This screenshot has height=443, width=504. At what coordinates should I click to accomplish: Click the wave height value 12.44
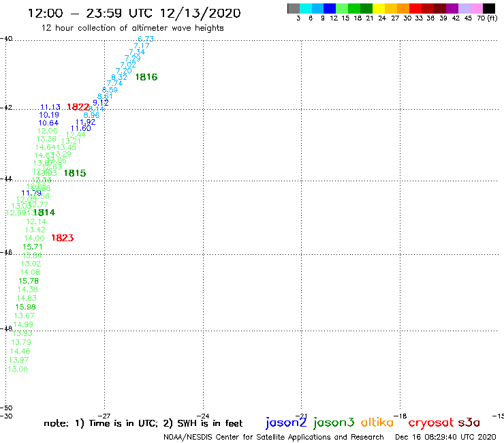pos(76,134)
